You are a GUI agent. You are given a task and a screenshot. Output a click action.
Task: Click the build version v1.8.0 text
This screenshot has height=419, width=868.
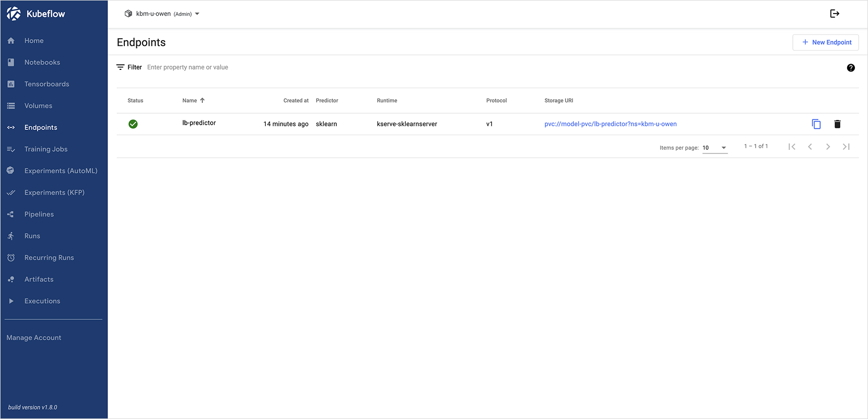coord(32,408)
